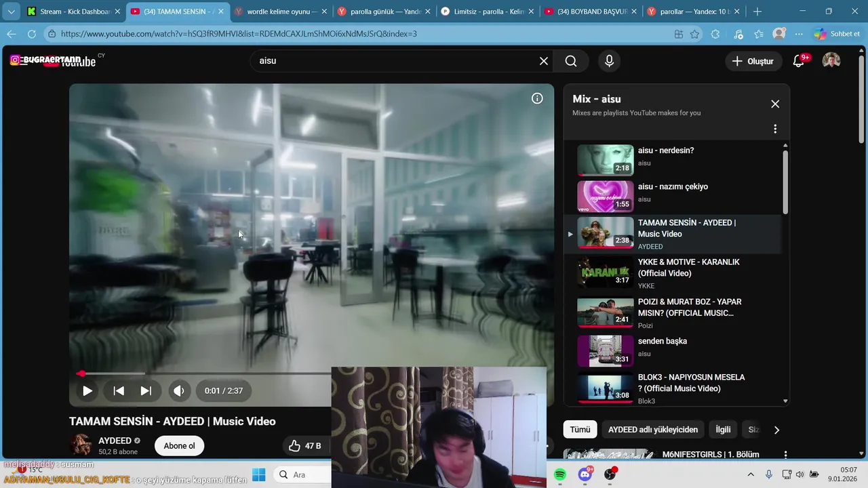Click the split screen icon in address bar
This screenshot has height=488, width=868.
(x=679, y=34)
